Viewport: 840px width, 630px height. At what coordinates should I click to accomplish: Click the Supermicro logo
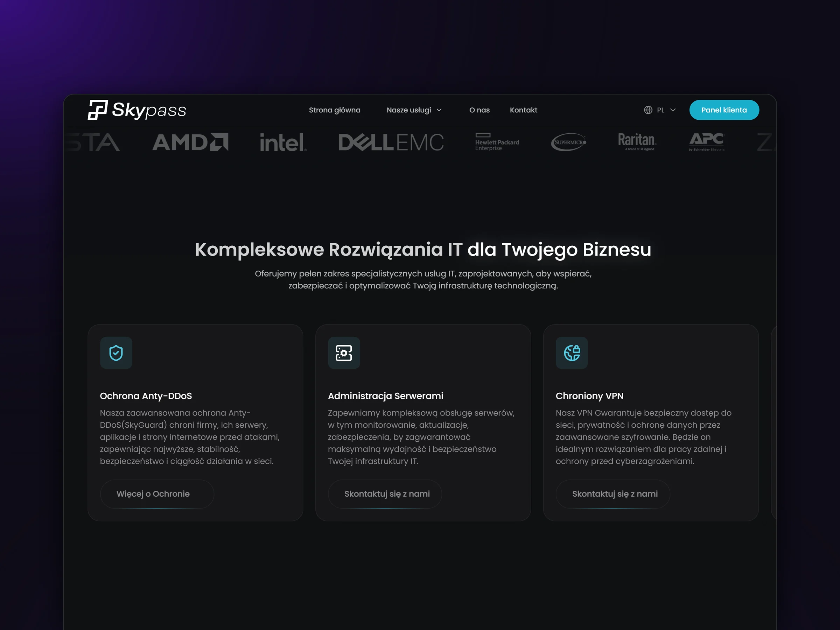tap(568, 142)
